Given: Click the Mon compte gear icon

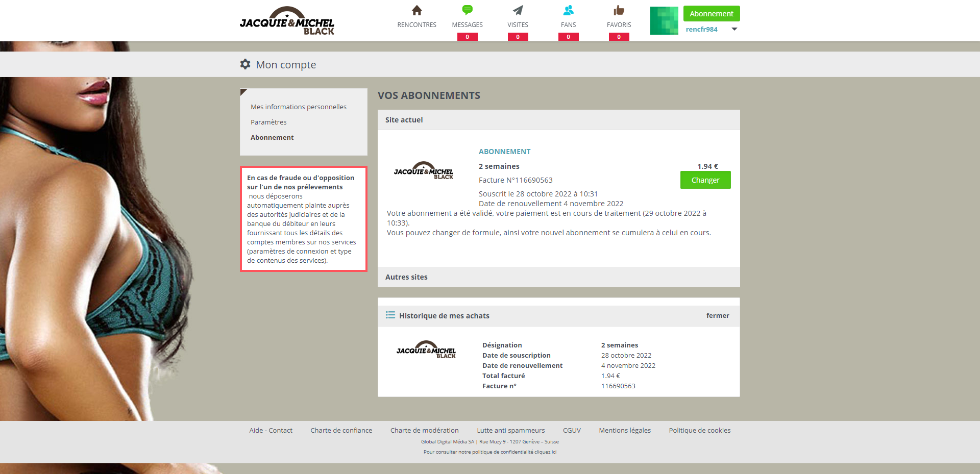Looking at the screenshot, I should [x=246, y=64].
